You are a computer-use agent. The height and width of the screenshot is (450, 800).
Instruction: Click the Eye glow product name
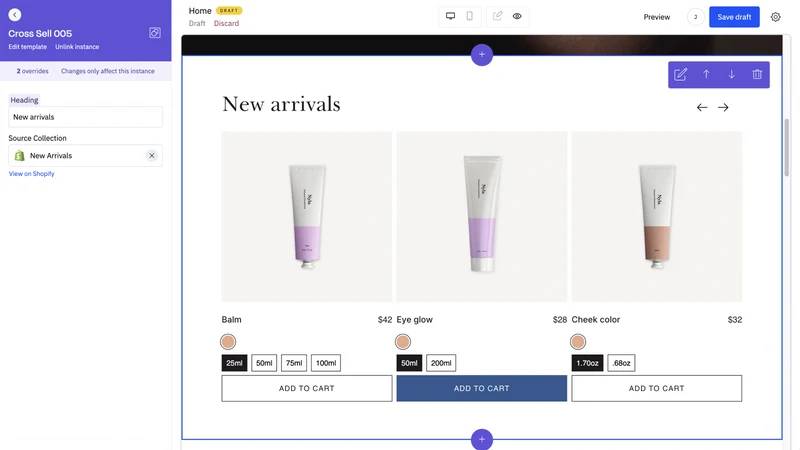pyautogui.click(x=414, y=319)
